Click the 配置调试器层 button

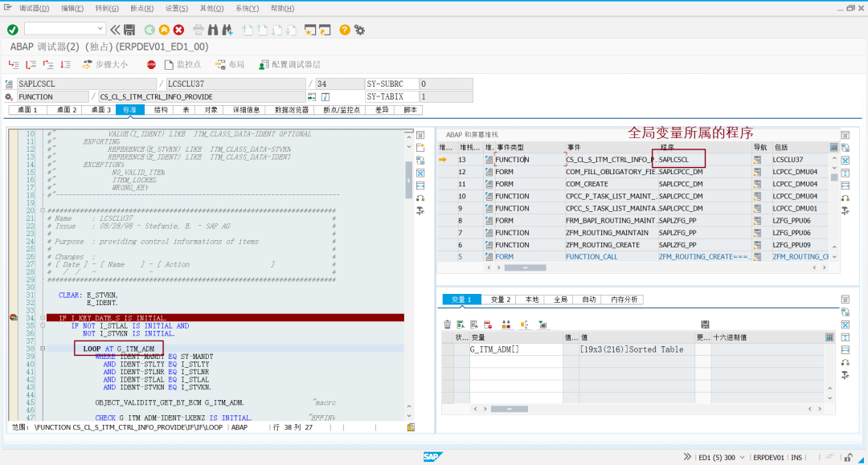pos(290,65)
